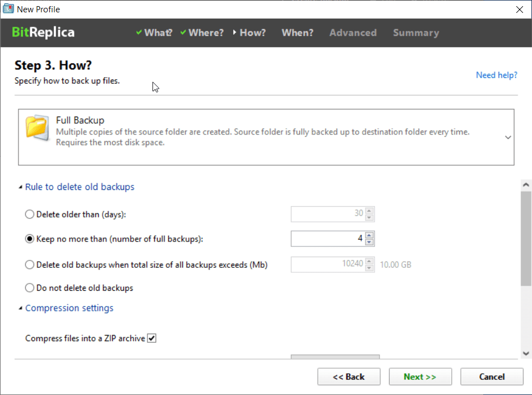Viewport: 532px width, 395px height.
Task: Click the scrollbar down arrow
Action: pyautogui.click(x=526, y=354)
